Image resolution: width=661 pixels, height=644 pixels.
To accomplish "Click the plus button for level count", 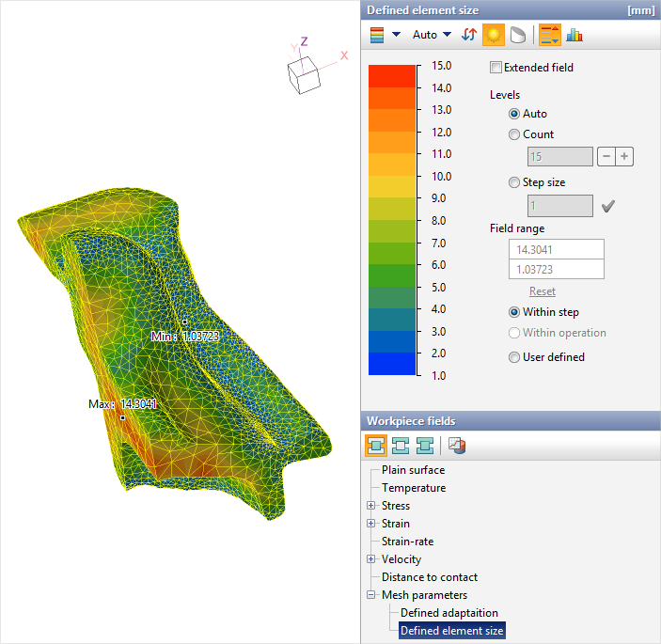I will click(x=624, y=156).
